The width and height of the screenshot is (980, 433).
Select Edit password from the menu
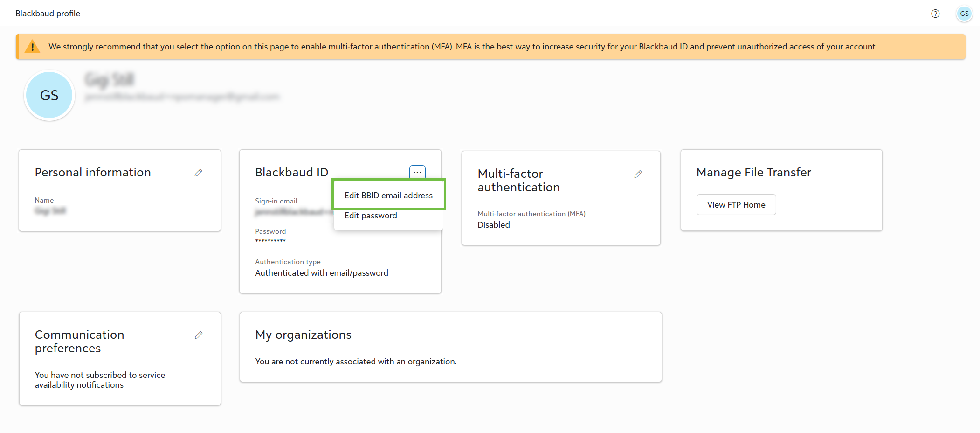(371, 216)
